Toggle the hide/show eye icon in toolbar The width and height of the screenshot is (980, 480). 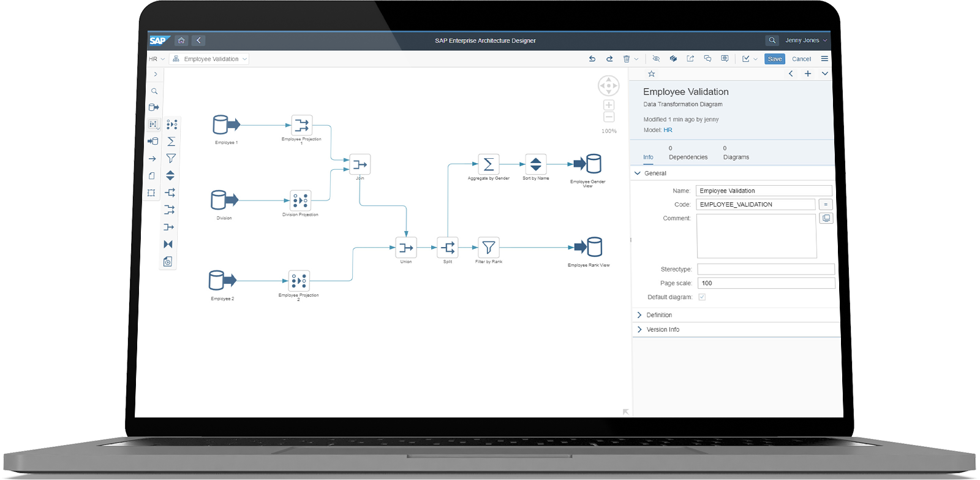tap(656, 59)
